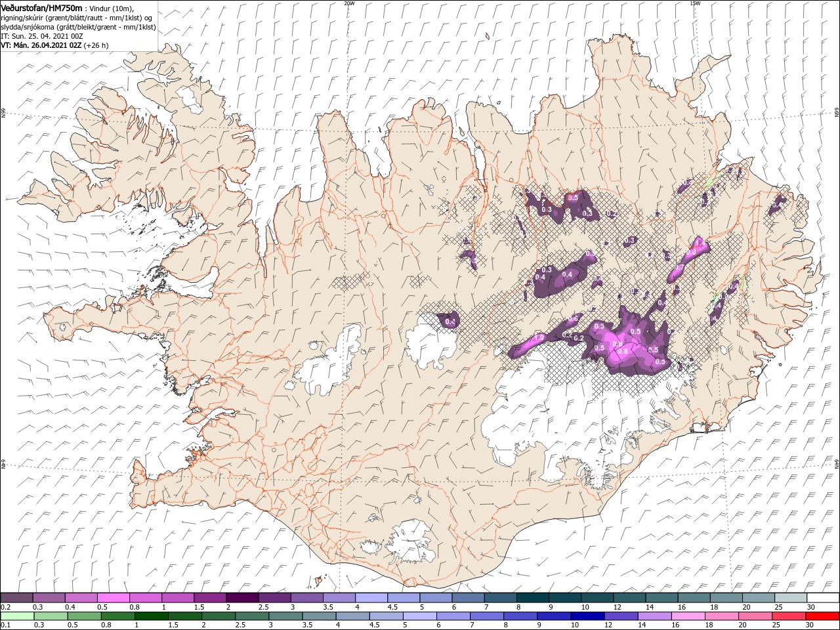Click the 0.6 snowfall value on the map
Viewport: 840px width, 630px height.
573,318
